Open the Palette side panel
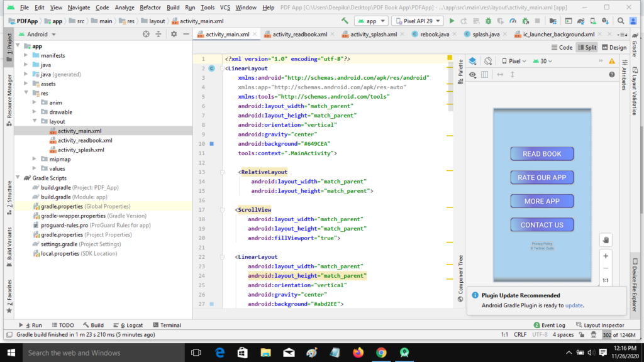The width and height of the screenshot is (644, 362). click(x=460, y=72)
